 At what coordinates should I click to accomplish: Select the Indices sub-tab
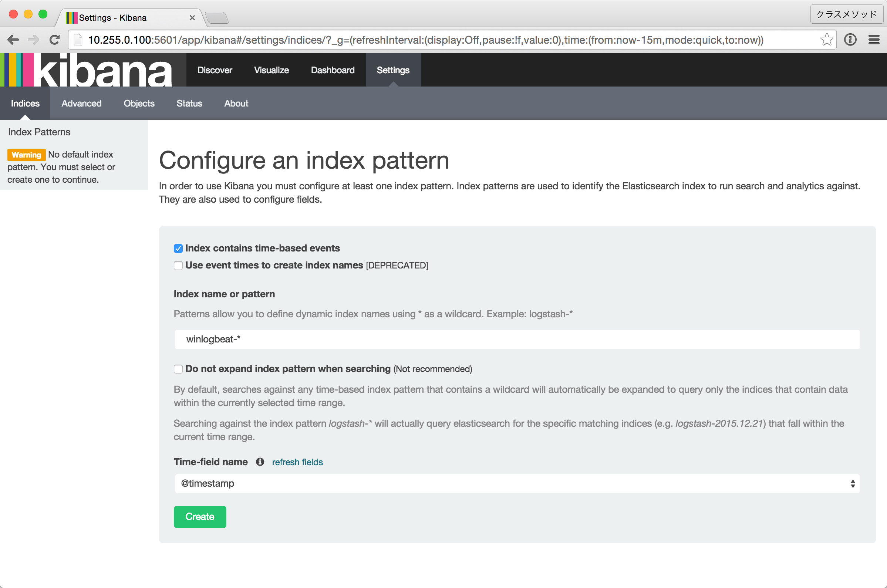click(25, 104)
